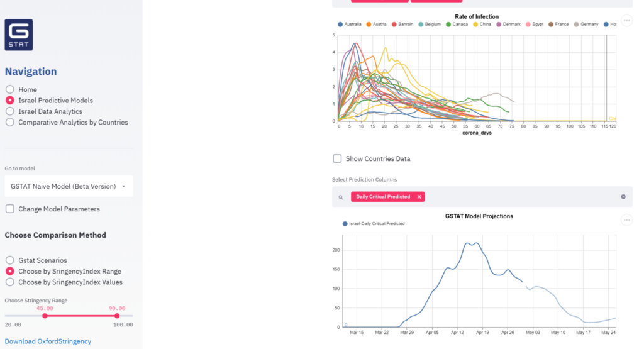Click the stringency slider upper handle at 90.00
644x349 pixels.
click(117, 316)
